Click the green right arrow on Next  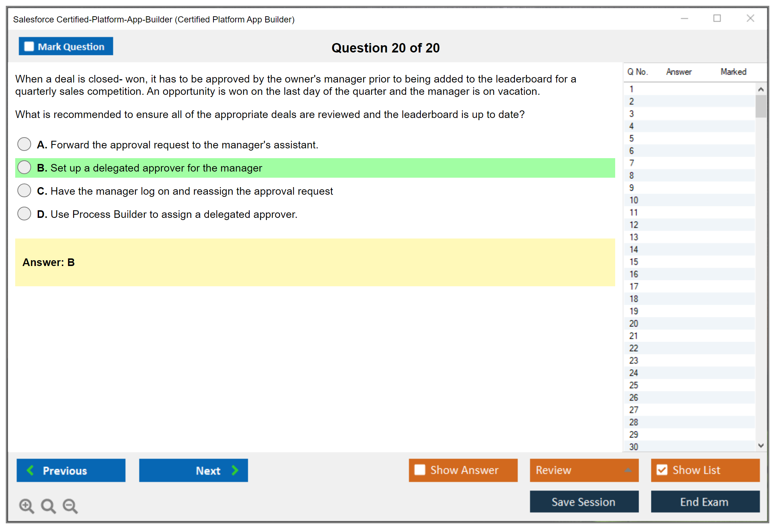[235, 470]
